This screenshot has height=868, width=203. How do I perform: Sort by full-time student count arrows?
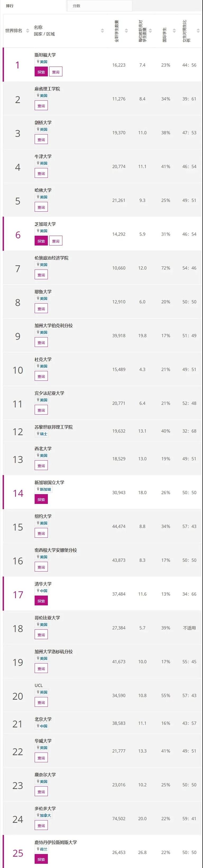point(126,31)
